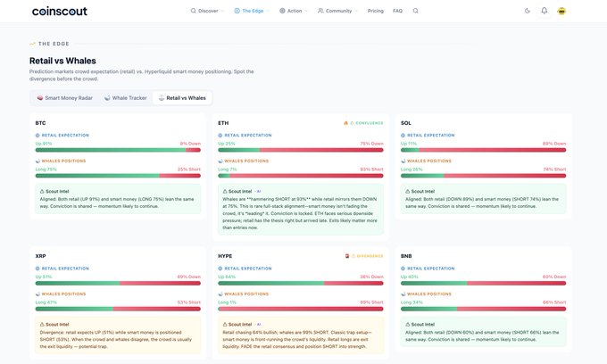
Task: Click the ETH Whales Positions whale icon
Action: [220, 161]
